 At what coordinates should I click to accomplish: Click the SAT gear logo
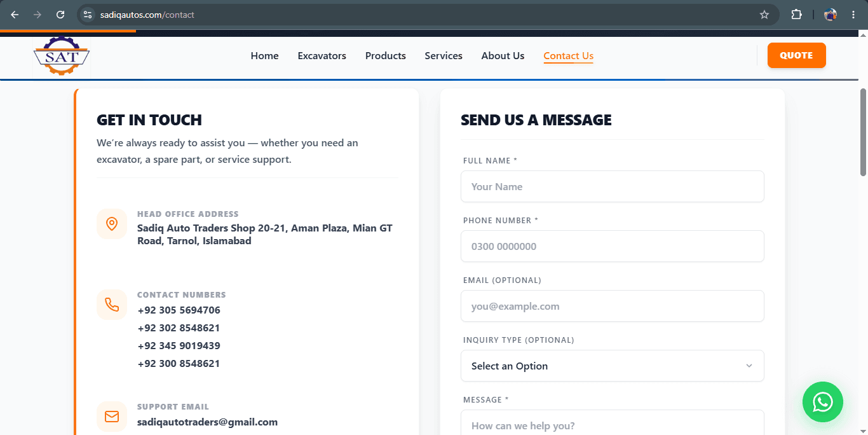pos(62,56)
